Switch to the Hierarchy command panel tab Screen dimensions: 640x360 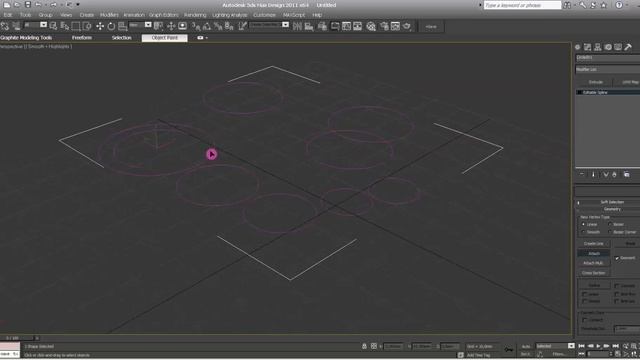click(598, 47)
